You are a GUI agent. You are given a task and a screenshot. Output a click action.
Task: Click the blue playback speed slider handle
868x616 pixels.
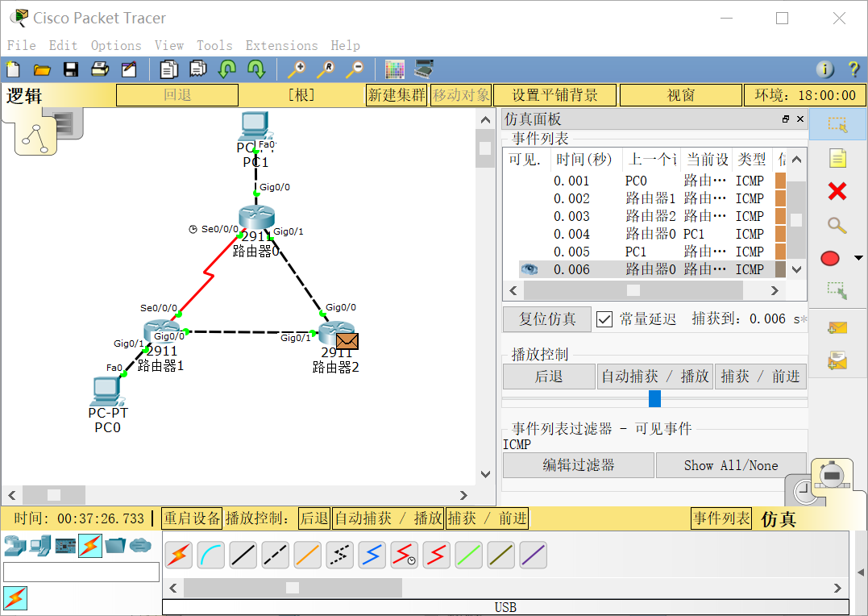coord(654,398)
